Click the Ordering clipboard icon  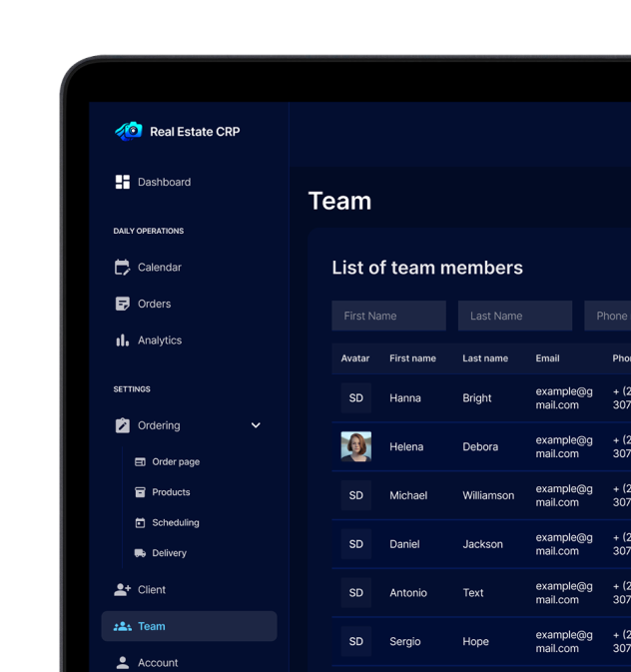(122, 425)
